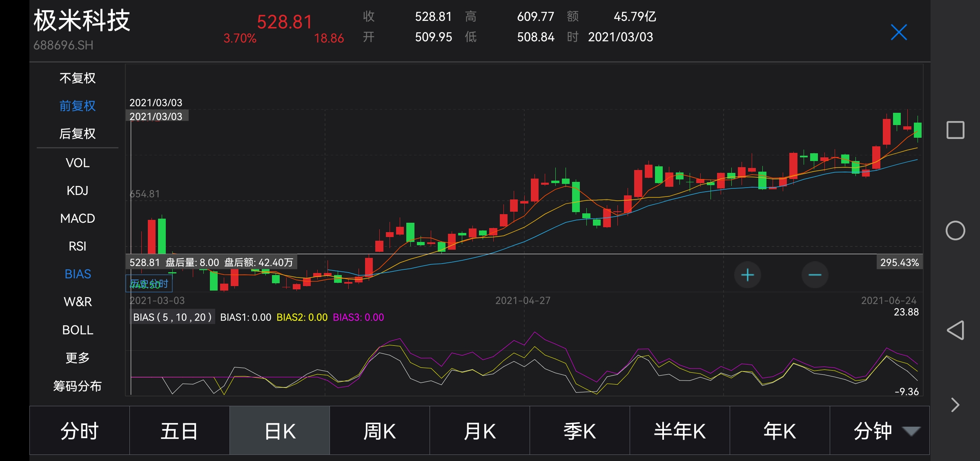Switch to 年K tab
Screen dimensions: 980x461
click(780, 431)
